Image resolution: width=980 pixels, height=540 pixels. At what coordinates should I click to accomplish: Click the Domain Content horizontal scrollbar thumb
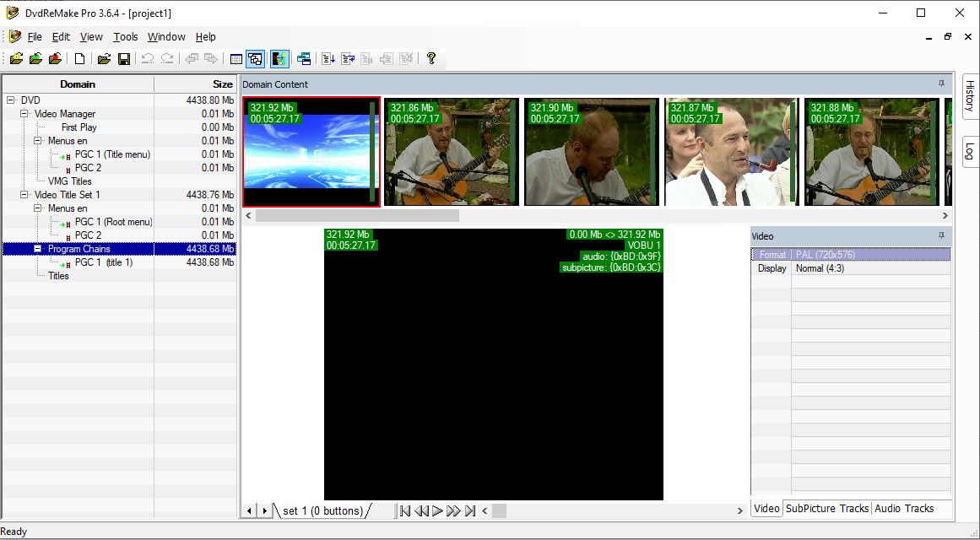357,215
